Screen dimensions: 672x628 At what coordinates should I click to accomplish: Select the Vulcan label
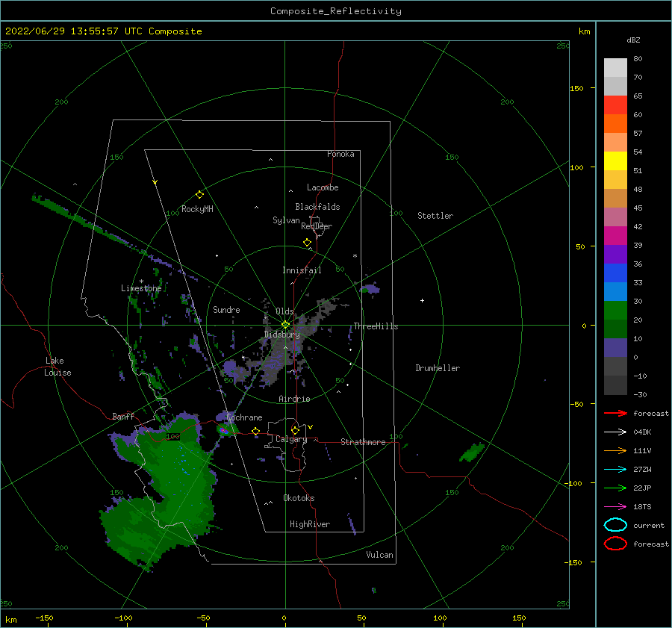coord(379,555)
